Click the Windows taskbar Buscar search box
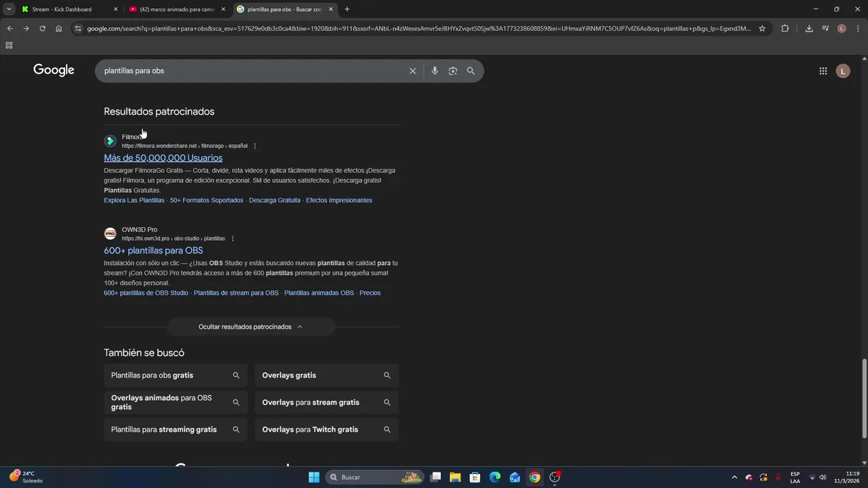 click(375, 477)
